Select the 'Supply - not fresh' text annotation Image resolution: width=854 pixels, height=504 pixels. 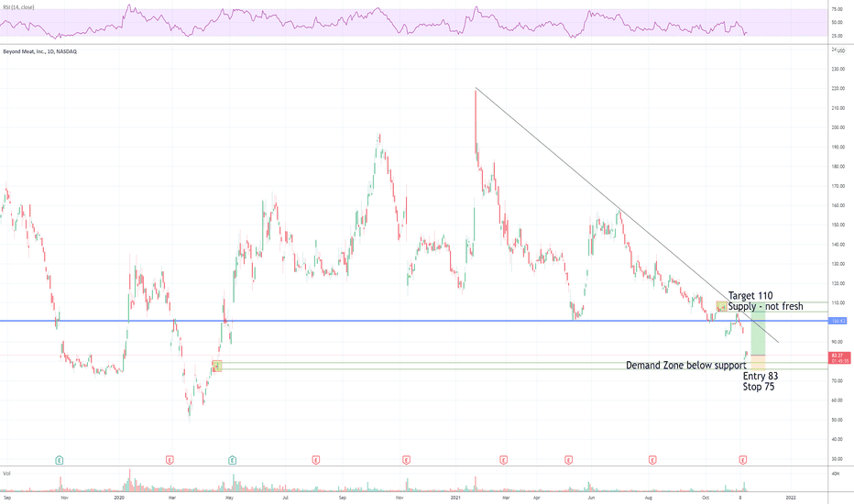click(x=766, y=307)
